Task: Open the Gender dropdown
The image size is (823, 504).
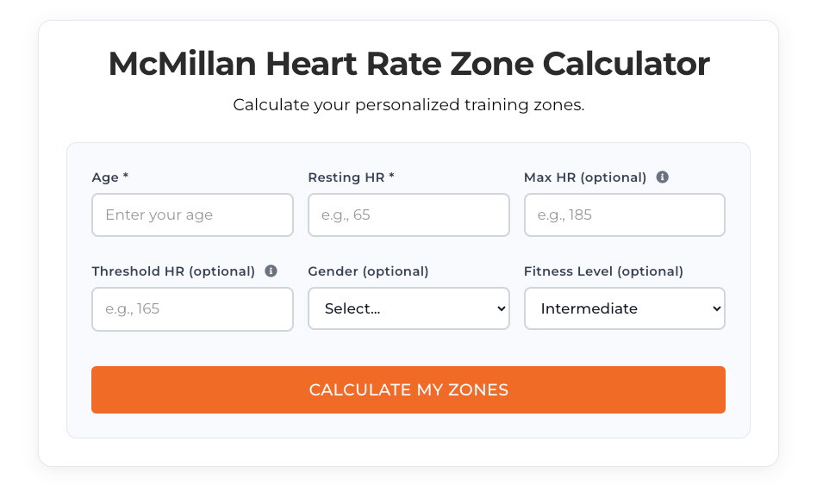Action: coord(408,308)
